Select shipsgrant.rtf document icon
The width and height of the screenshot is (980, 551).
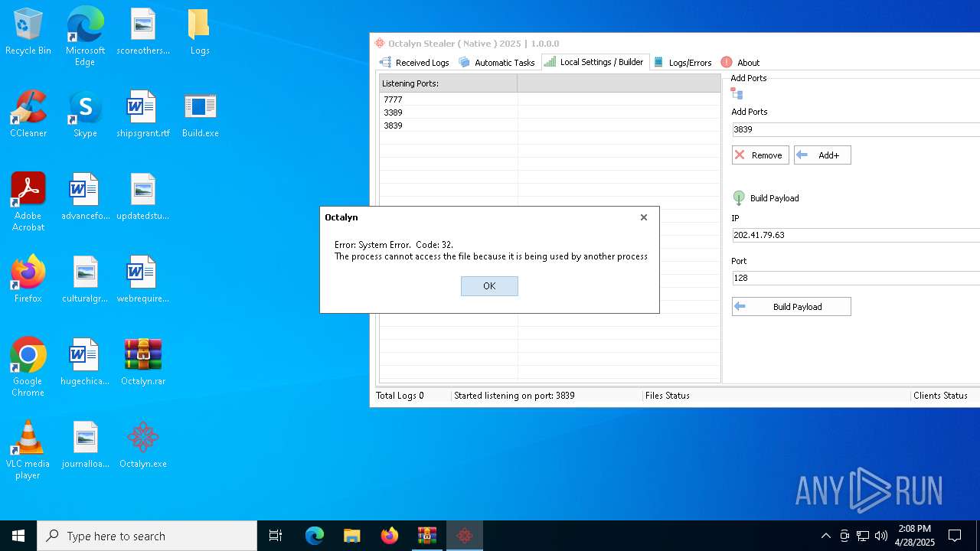coord(143,115)
